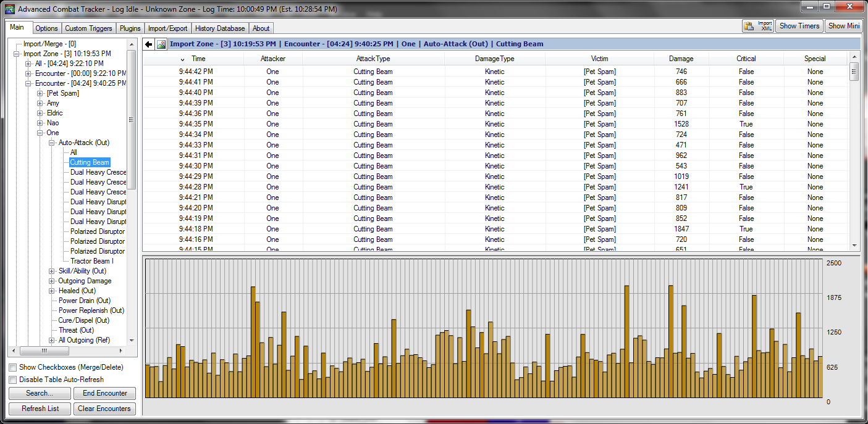The height and width of the screenshot is (424, 868).
Task: Open the Plugins tab
Action: tap(131, 28)
